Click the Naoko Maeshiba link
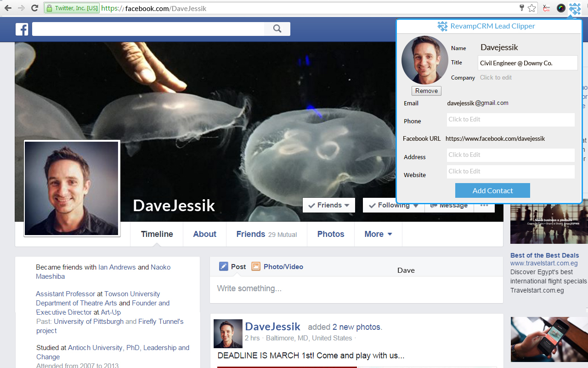Image resolution: width=588 pixels, height=368 pixels. 103,272
